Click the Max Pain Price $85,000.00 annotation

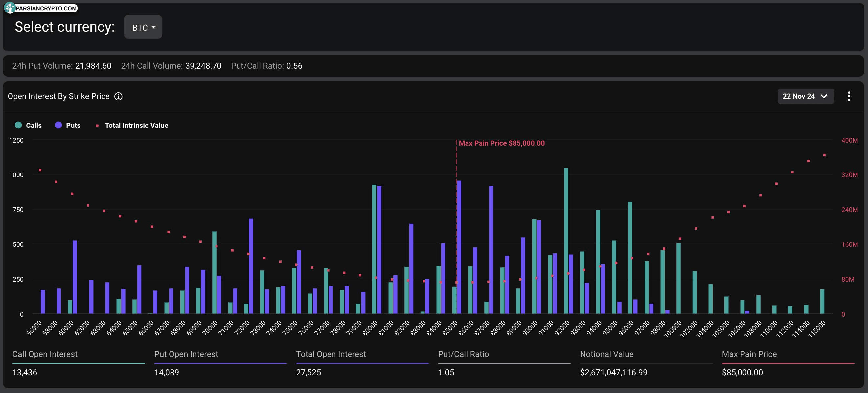tap(501, 143)
